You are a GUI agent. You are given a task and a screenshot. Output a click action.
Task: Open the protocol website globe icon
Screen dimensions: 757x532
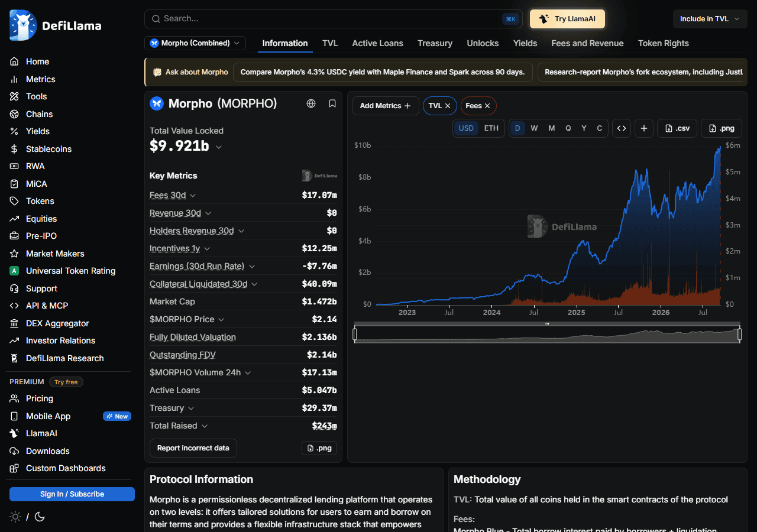click(311, 103)
